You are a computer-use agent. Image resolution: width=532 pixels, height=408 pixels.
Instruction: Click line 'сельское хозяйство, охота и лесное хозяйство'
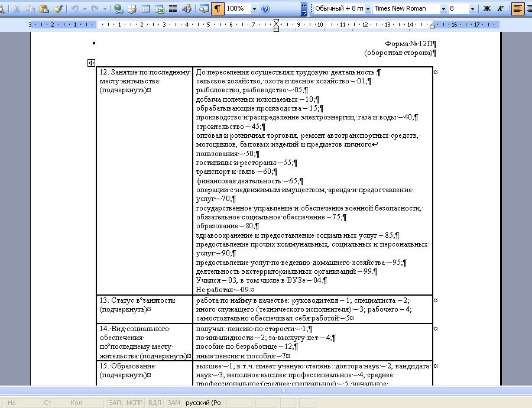coord(273,82)
